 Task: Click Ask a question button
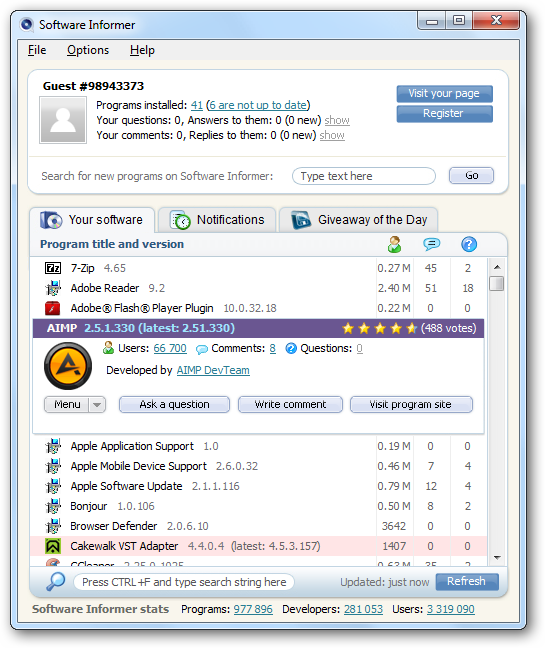tap(174, 405)
